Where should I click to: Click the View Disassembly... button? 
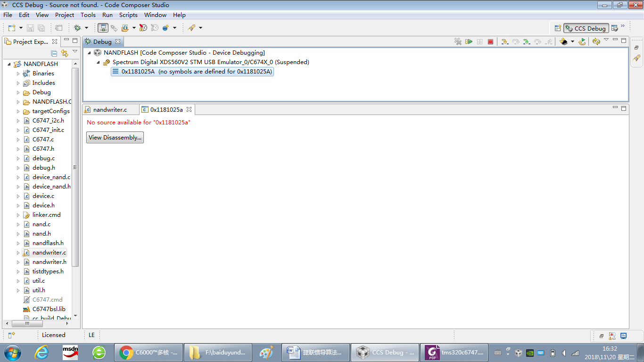(115, 138)
